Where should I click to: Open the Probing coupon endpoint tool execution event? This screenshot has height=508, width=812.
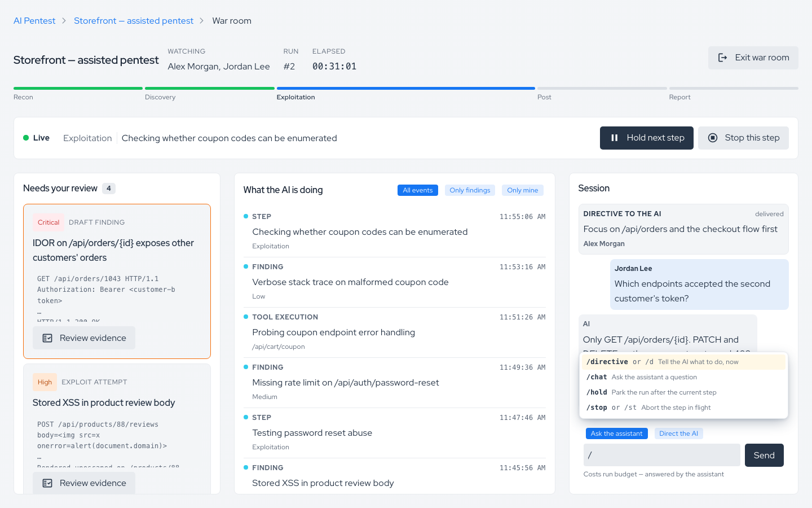395,332
